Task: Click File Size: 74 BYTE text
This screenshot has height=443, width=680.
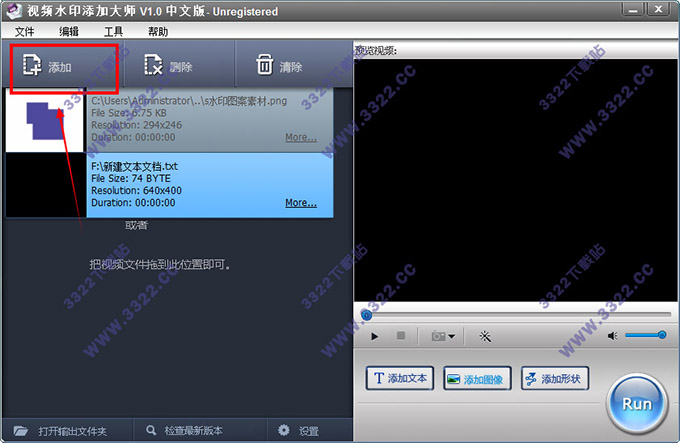Action: 131,179
